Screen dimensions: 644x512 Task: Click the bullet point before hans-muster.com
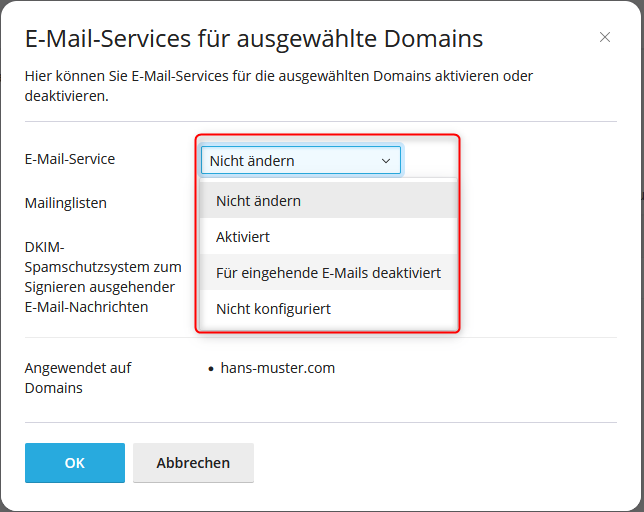pyautogui.click(x=211, y=369)
